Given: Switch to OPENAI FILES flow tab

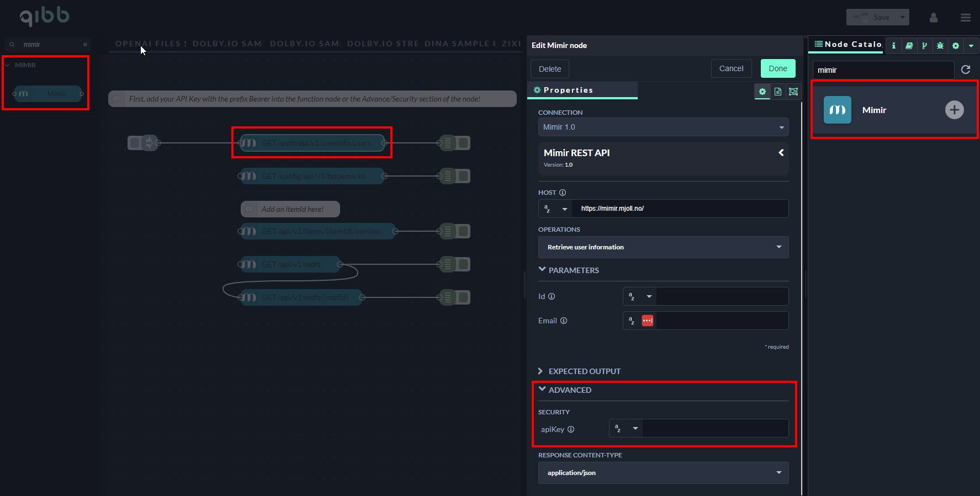Looking at the screenshot, I should pyautogui.click(x=150, y=44).
